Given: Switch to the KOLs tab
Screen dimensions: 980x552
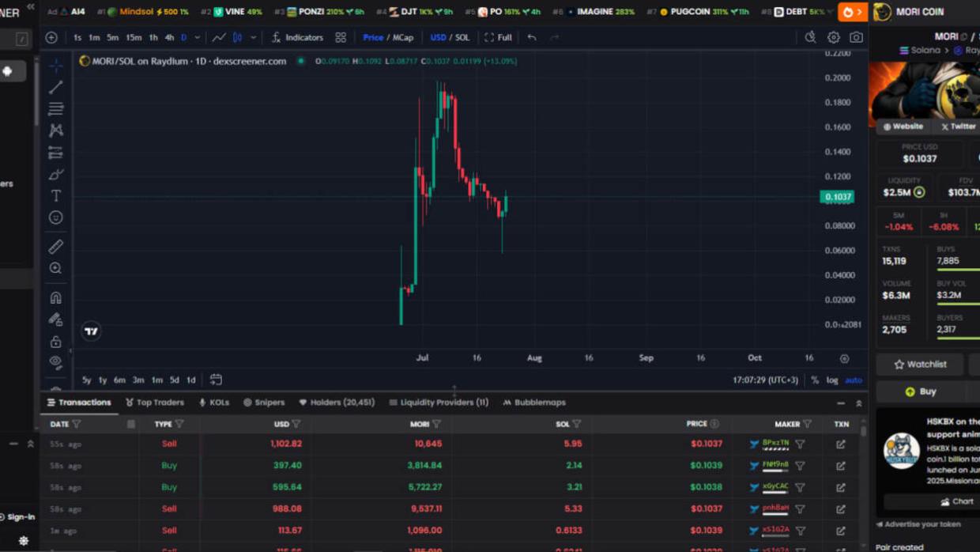Looking at the screenshot, I should (x=214, y=403).
